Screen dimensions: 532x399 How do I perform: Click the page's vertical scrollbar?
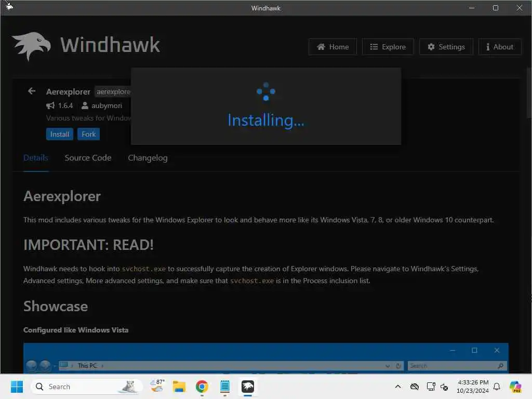[x=529, y=92]
